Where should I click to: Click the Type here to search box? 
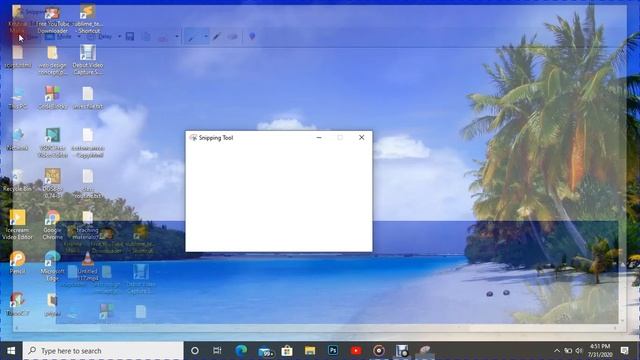(103, 351)
